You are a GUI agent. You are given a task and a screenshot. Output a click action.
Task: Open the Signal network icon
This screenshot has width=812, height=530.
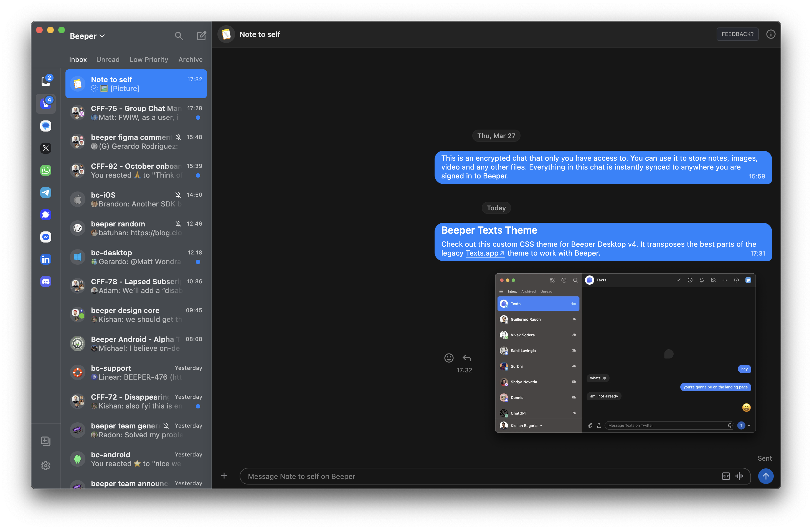(x=46, y=215)
